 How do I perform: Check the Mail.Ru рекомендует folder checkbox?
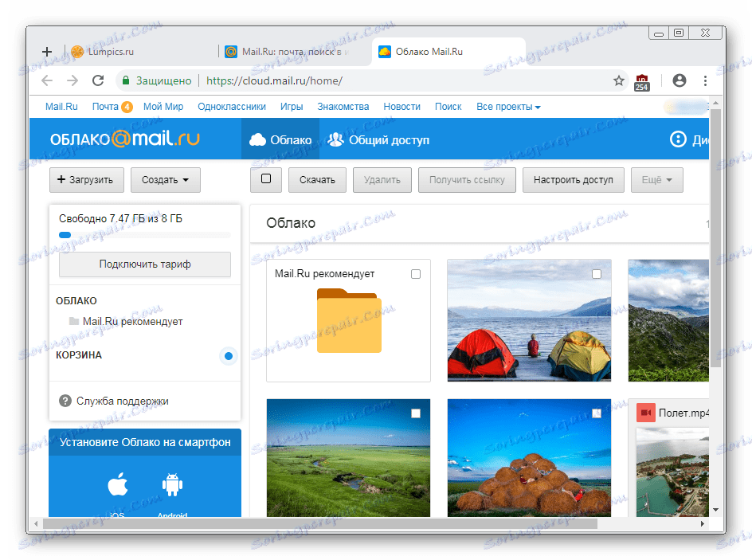[416, 274]
